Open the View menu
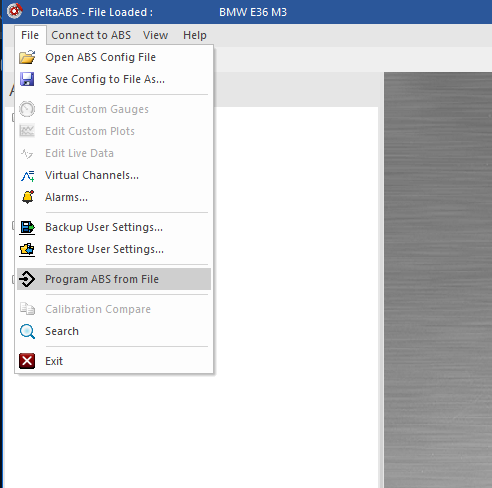492x488 pixels. pyautogui.click(x=156, y=35)
